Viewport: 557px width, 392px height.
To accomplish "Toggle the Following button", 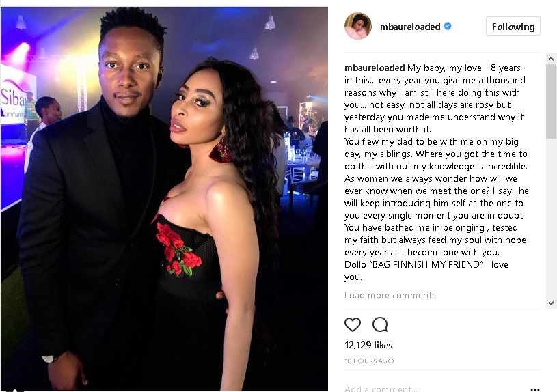I will coord(513,26).
